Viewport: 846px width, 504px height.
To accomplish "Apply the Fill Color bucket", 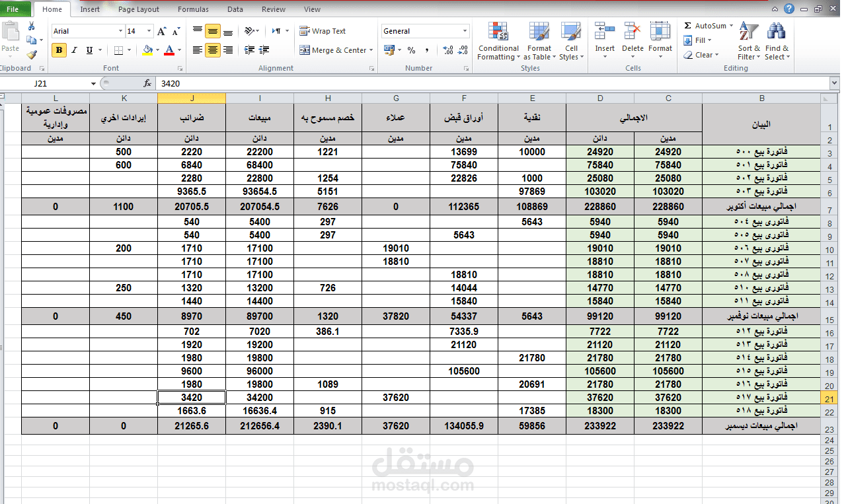I will click(x=147, y=50).
